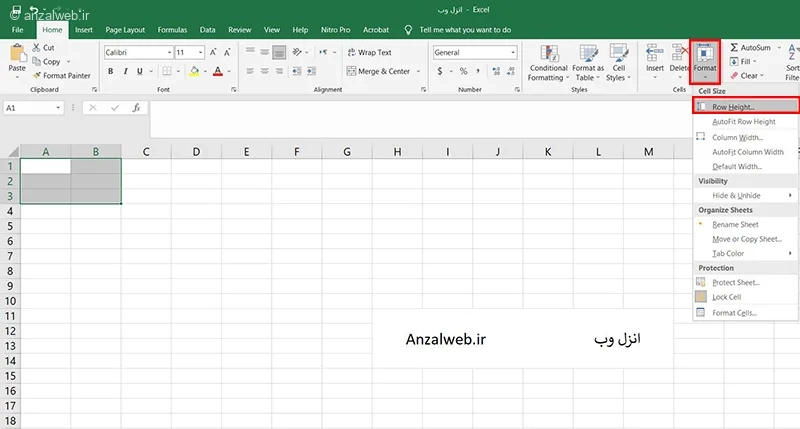Activate the Format Painter brush
The height and width of the screenshot is (429, 800).
36,75
